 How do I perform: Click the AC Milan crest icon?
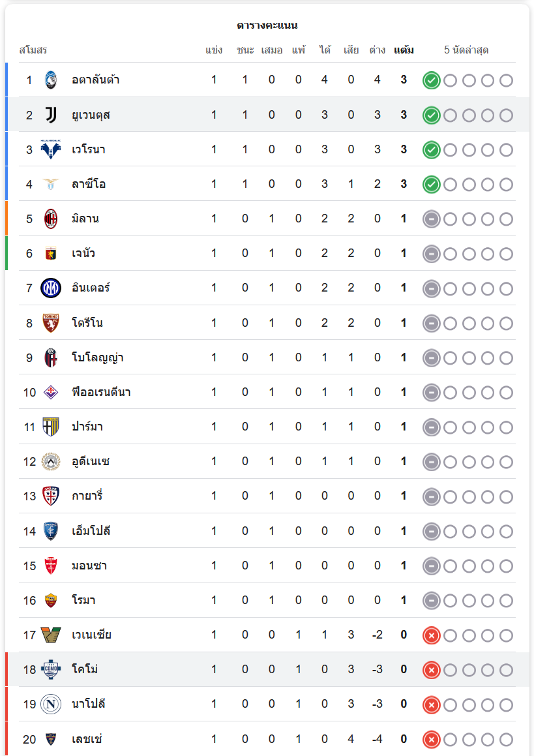tap(51, 219)
